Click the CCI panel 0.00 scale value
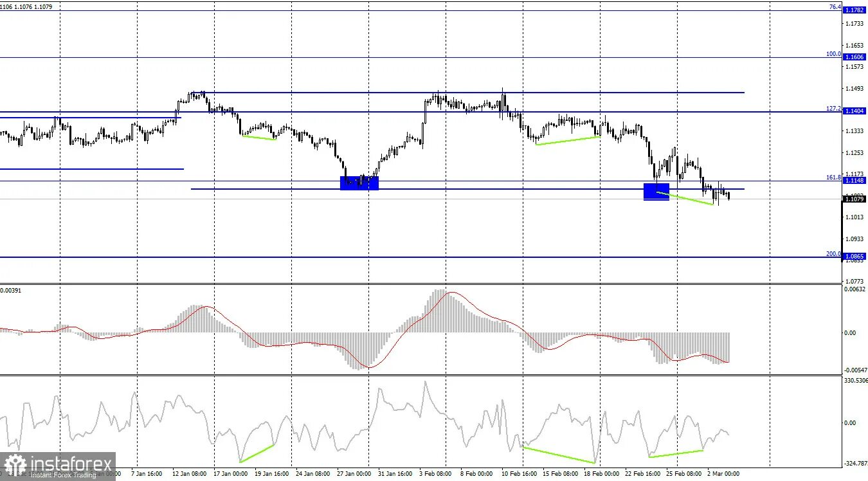The width and height of the screenshot is (868, 481). 849,422
